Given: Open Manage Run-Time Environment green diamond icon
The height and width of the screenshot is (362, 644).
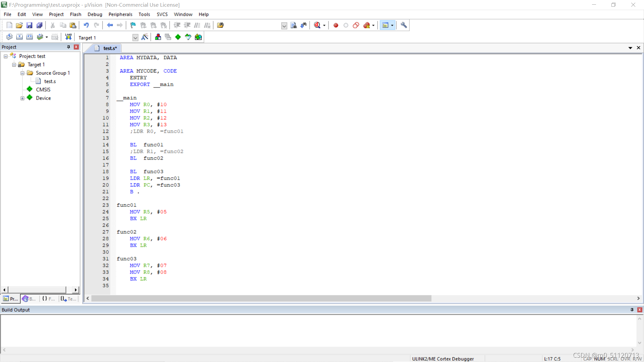Looking at the screenshot, I should click(178, 37).
